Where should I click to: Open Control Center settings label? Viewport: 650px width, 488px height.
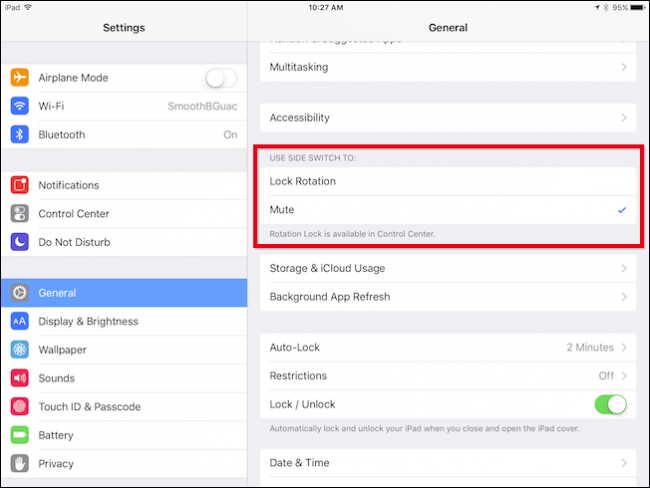coord(74,214)
